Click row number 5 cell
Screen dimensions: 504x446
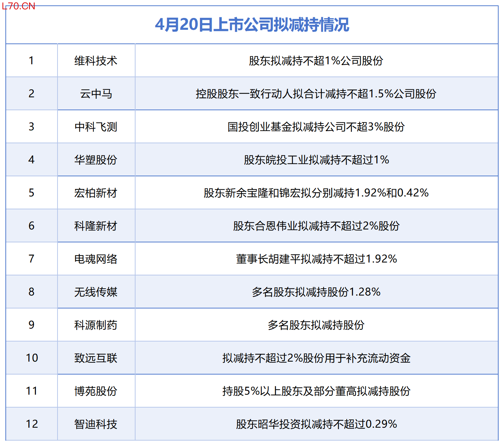(32, 193)
